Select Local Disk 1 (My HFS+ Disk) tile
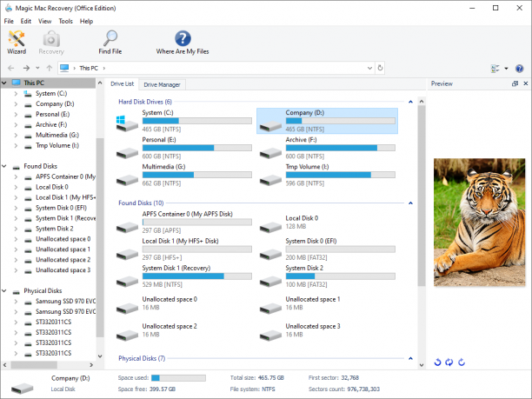This screenshot has height=399, width=532. pos(183,249)
